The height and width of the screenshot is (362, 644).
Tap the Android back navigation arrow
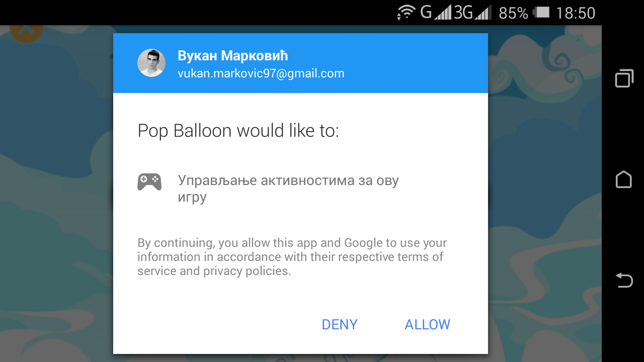624,280
